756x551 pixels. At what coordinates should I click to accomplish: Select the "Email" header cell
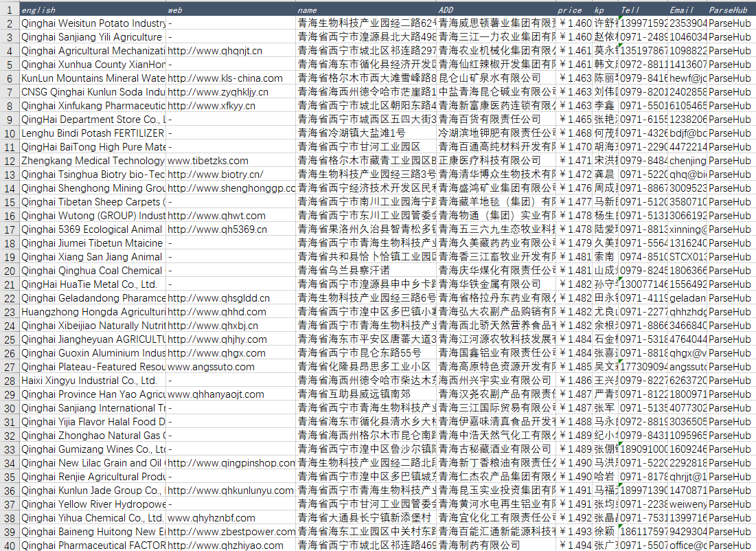coord(687,10)
